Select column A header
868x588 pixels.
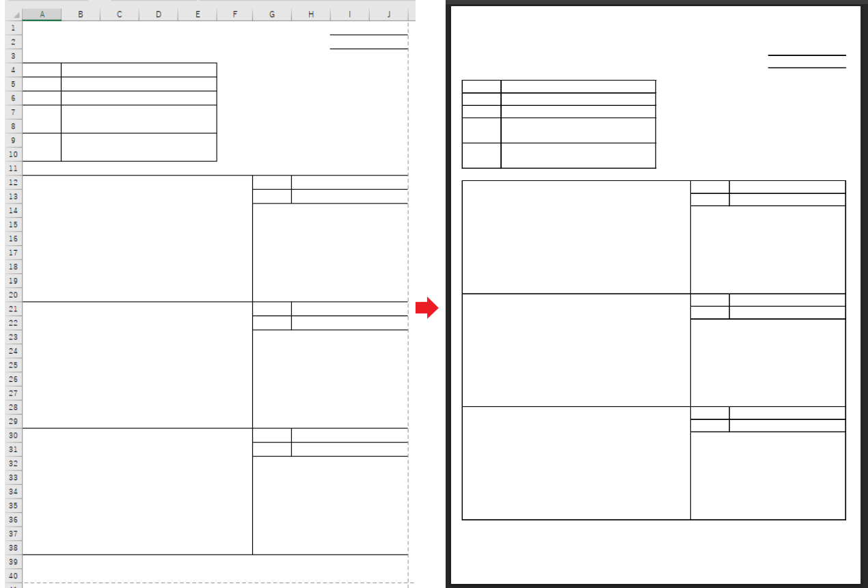pos(42,14)
